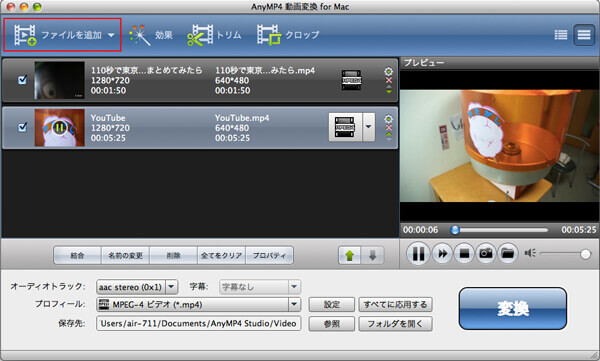Image resolution: width=600 pixels, height=361 pixels.
Task: Open the Trim (トリム) tool
Action: pos(215,35)
